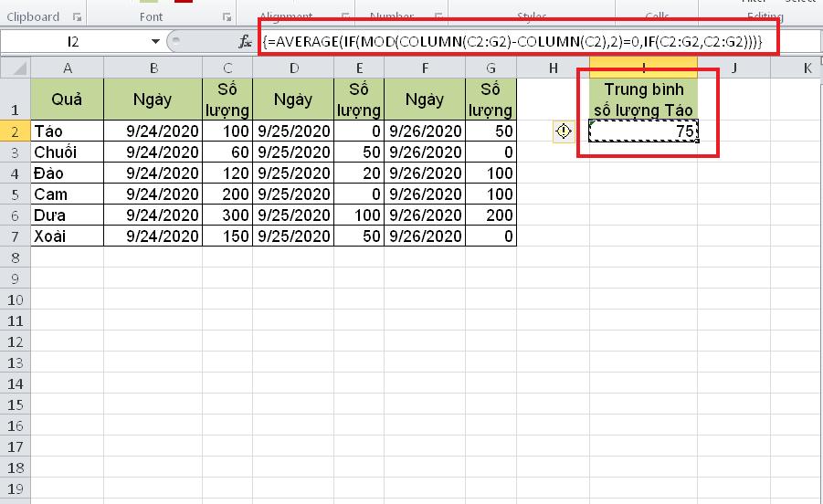
Task: Select column C header
Action: click(227, 68)
